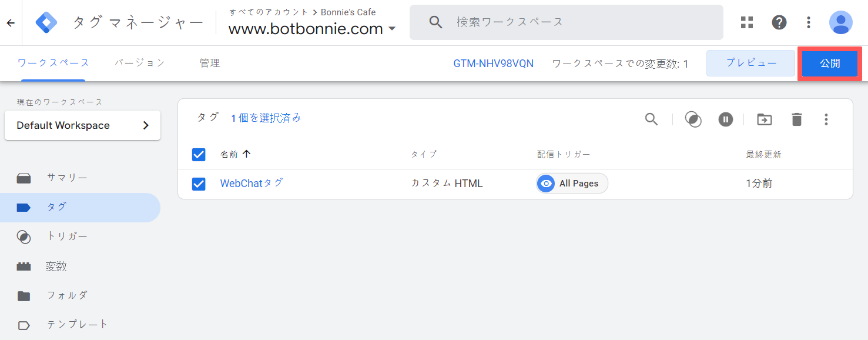The image size is (868, 340).
Task: Open the user account avatar
Action: coord(841,22)
